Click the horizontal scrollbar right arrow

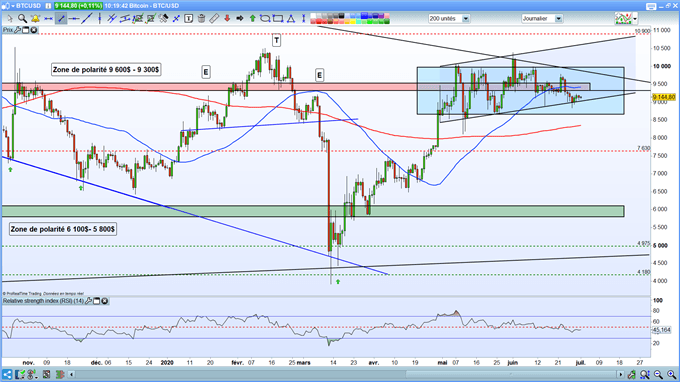click(x=621, y=374)
